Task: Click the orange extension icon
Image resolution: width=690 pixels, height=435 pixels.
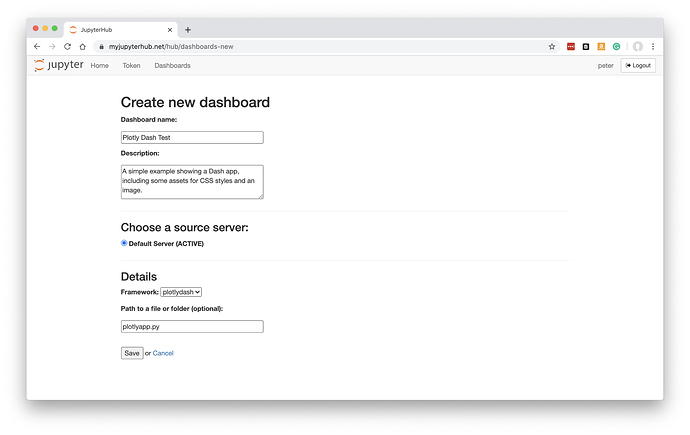Action: point(601,47)
